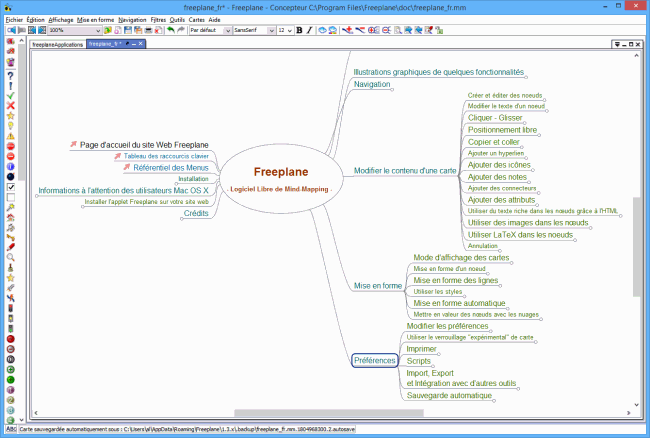Open the Mise en forme menu
Viewport: 650px width, 438px height.
tap(95, 19)
